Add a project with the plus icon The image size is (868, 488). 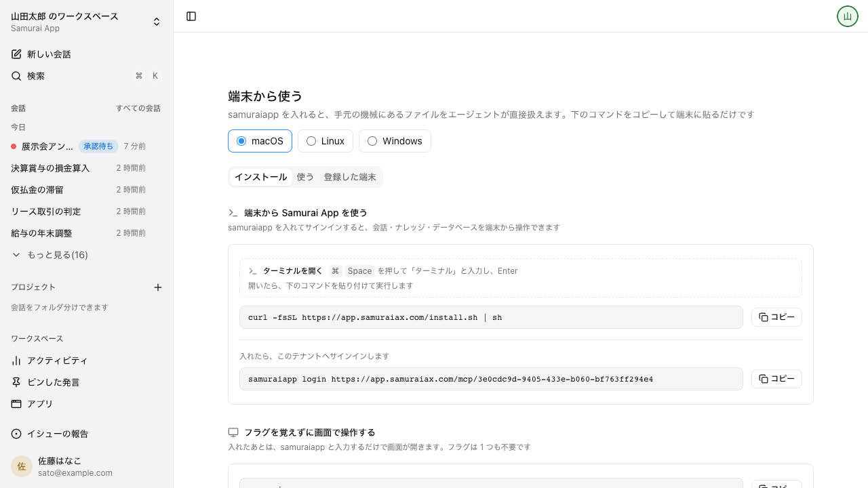(158, 287)
